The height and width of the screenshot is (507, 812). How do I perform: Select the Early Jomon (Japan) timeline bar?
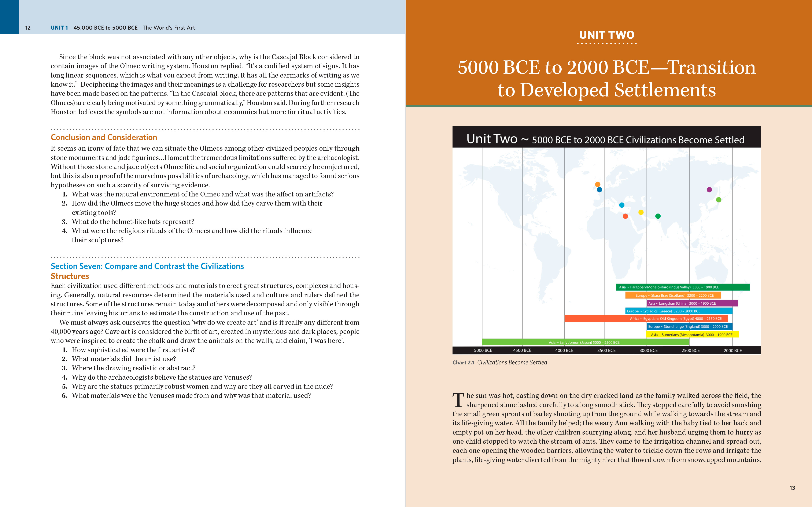586,342
